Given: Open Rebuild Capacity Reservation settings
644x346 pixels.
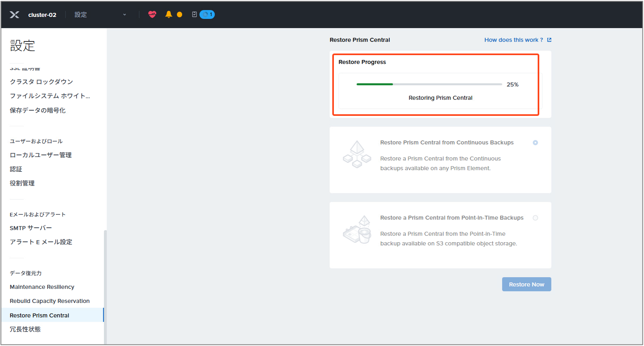Looking at the screenshot, I should 50,301.
